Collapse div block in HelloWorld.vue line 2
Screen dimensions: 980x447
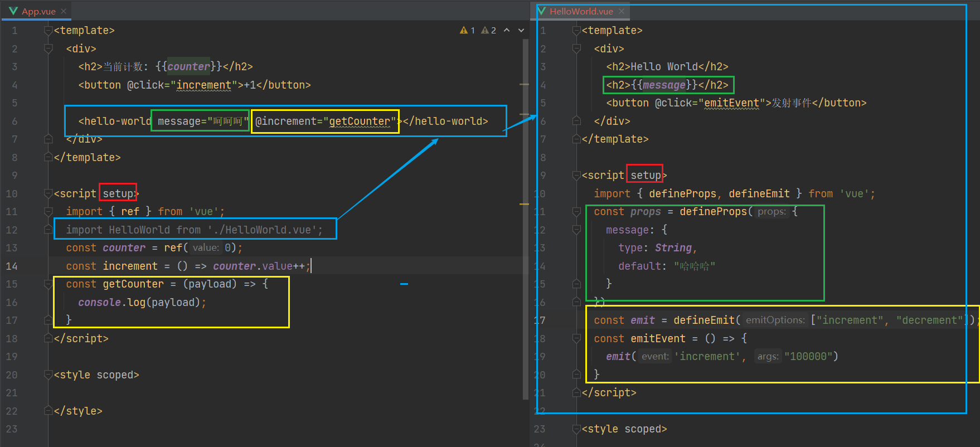tap(576, 49)
